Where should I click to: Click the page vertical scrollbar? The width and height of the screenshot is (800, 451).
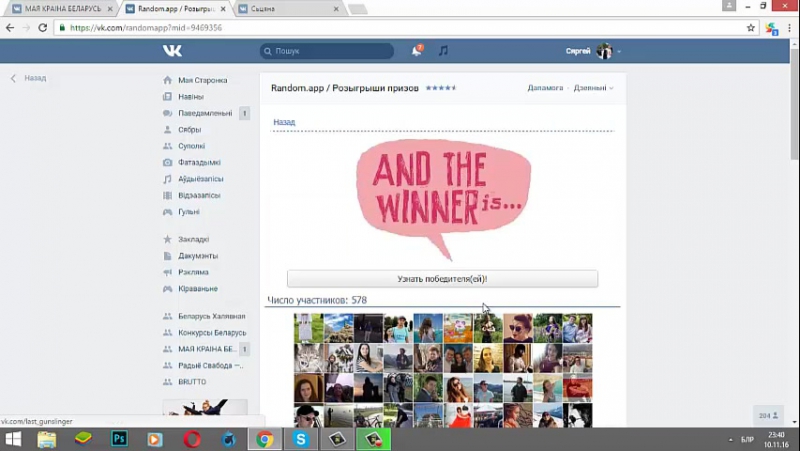(x=794, y=102)
